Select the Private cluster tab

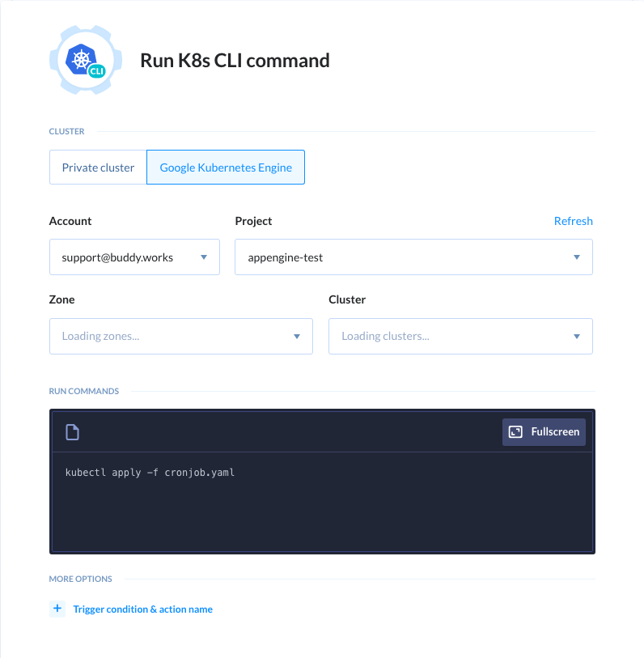98,167
